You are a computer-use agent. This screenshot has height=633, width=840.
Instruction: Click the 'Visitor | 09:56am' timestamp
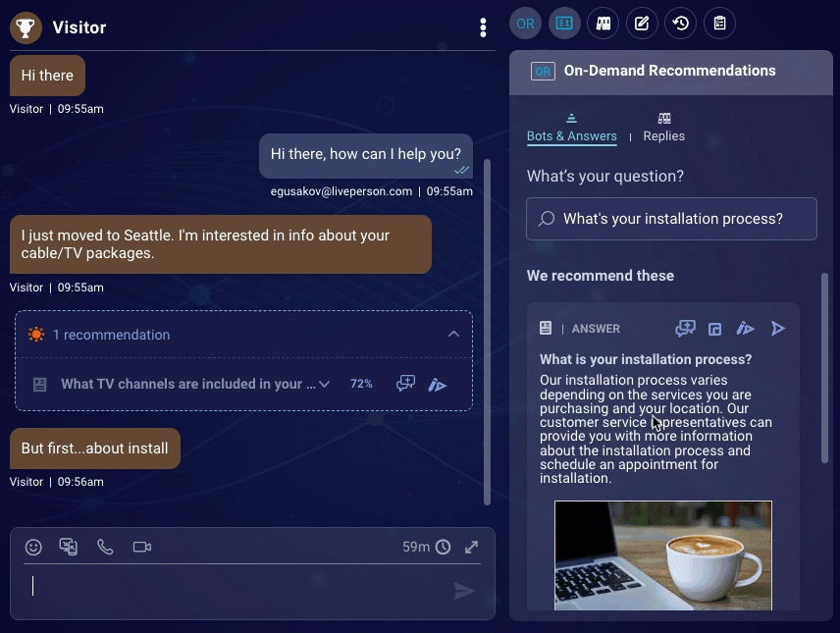tap(56, 482)
